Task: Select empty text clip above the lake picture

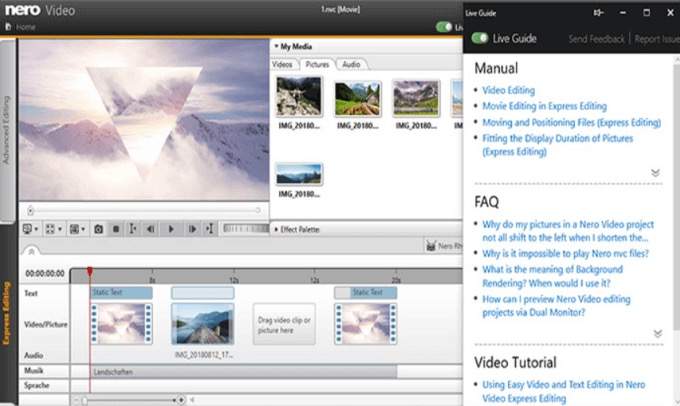Action: coord(203,293)
